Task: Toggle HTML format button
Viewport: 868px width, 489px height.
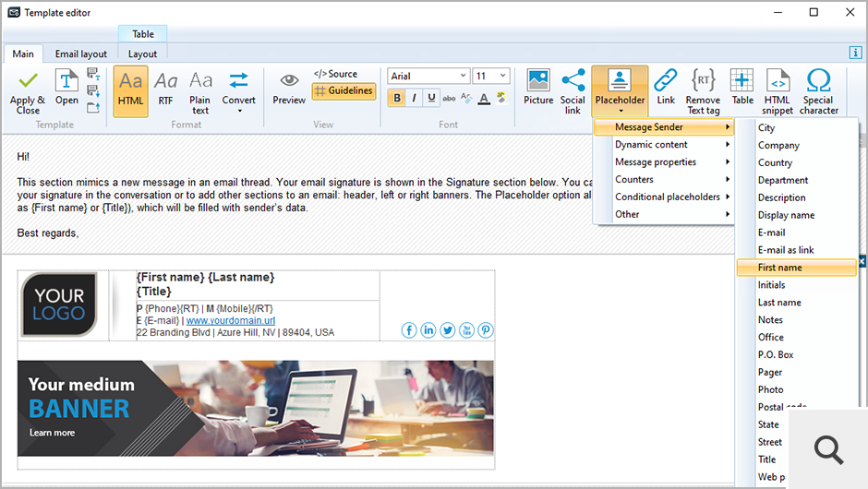Action: point(130,91)
